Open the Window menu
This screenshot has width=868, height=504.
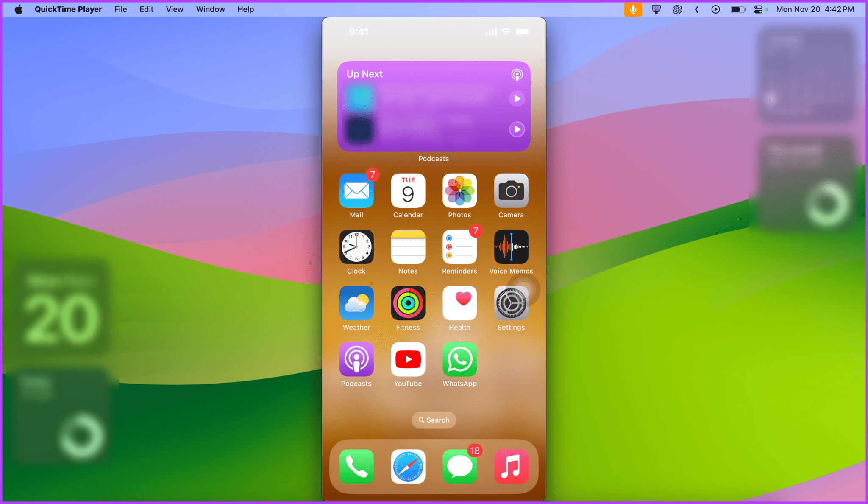pyautogui.click(x=210, y=9)
